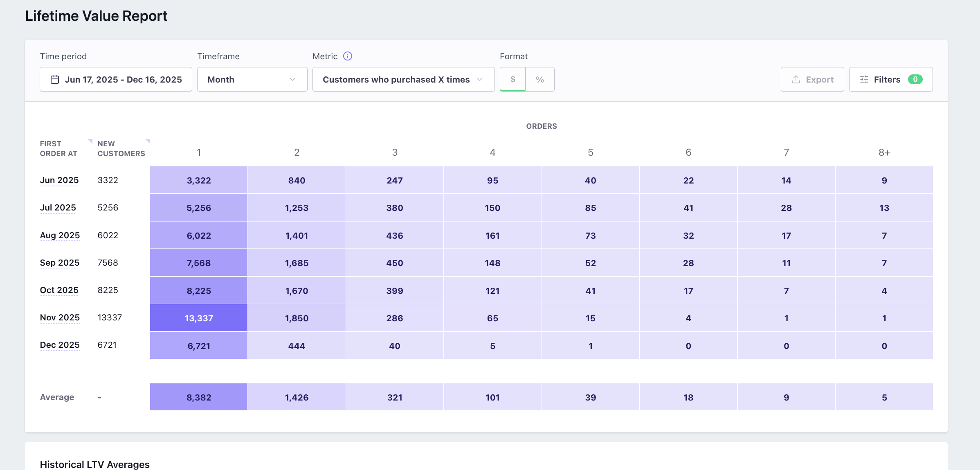This screenshot has width=980, height=470.
Task: Click the Export button label
Action: point(819,79)
